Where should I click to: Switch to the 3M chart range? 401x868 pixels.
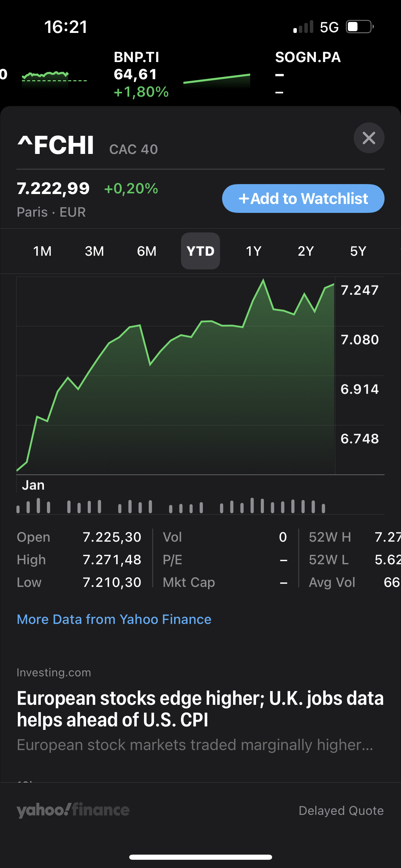pyautogui.click(x=94, y=251)
